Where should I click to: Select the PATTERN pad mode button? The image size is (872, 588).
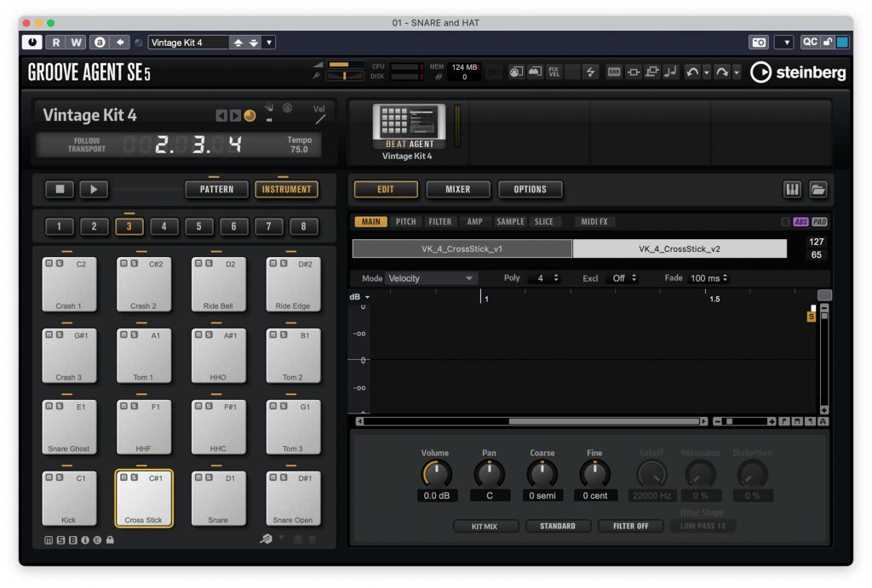pos(217,190)
